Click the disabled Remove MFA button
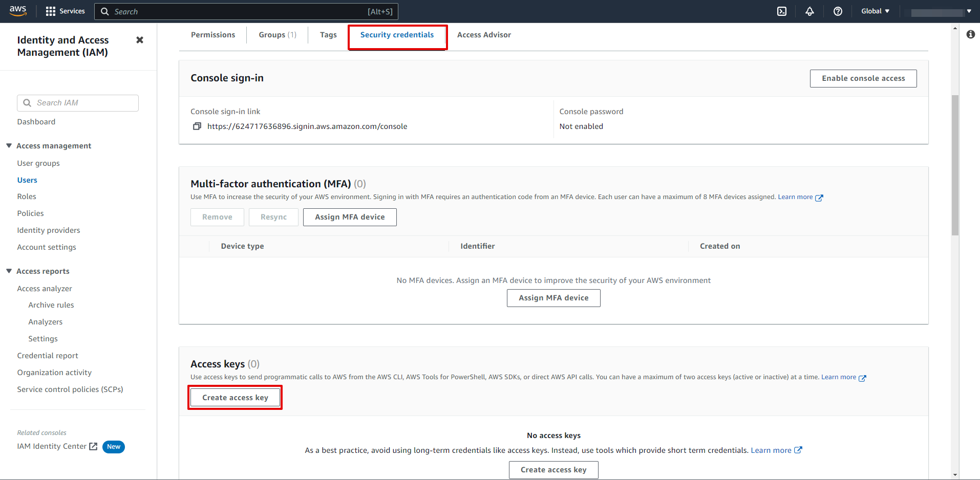Image resolution: width=980 pixels, height=480 pixels. 217,217
